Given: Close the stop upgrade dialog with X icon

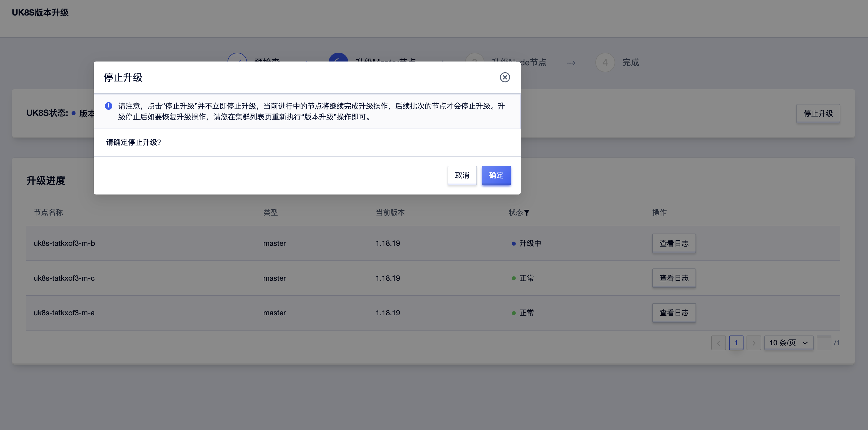Looking at the screenshot, I should 504,78.
